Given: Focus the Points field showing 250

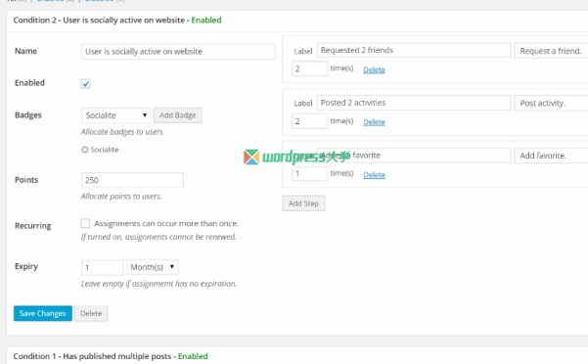Looking at the screenshot, I should point(132,180).
